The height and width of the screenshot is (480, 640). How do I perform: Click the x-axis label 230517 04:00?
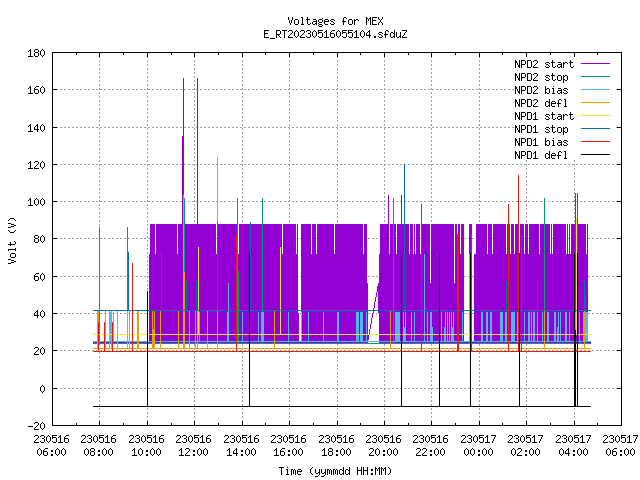pyautogui.click(x=573, y=446)
